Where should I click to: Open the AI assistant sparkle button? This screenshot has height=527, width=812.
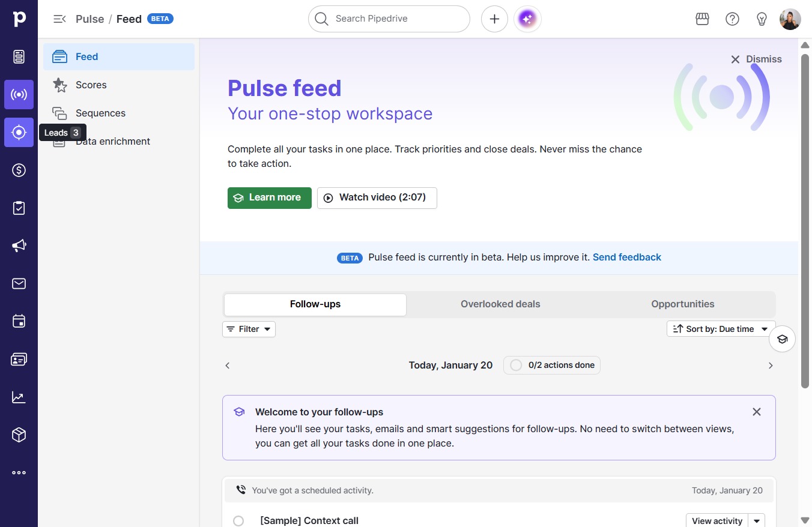coord(527,19)
